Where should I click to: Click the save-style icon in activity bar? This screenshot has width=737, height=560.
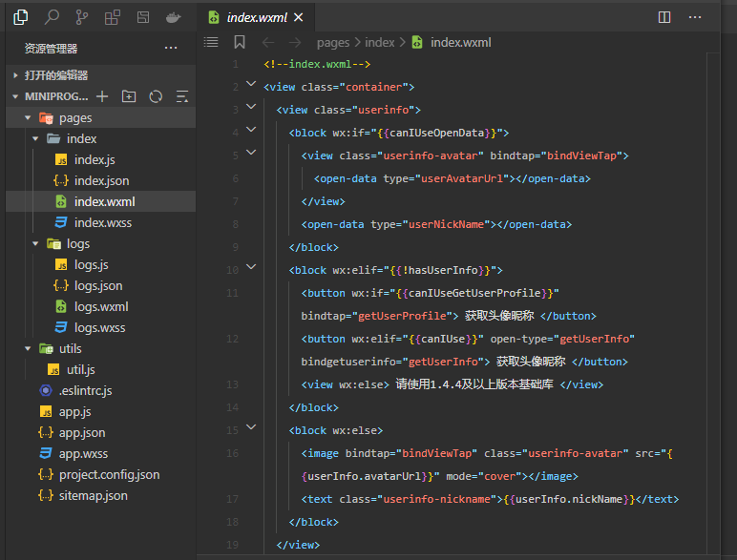(143, 17)
